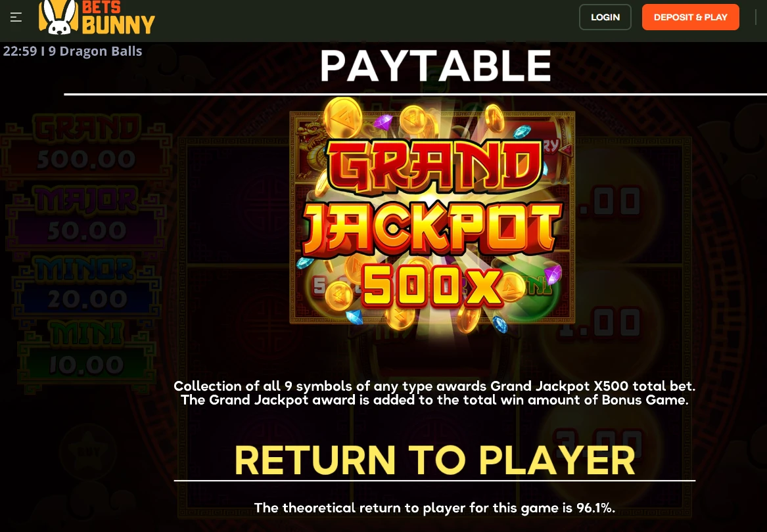Image resolution: width=767 pixels, height=532 pixels.
Task: Click the Bets Bunny wordmark text
Action: point(118,18)
